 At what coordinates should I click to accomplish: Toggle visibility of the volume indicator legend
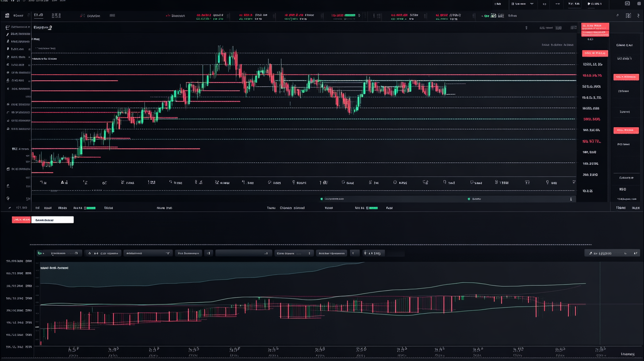322,199
